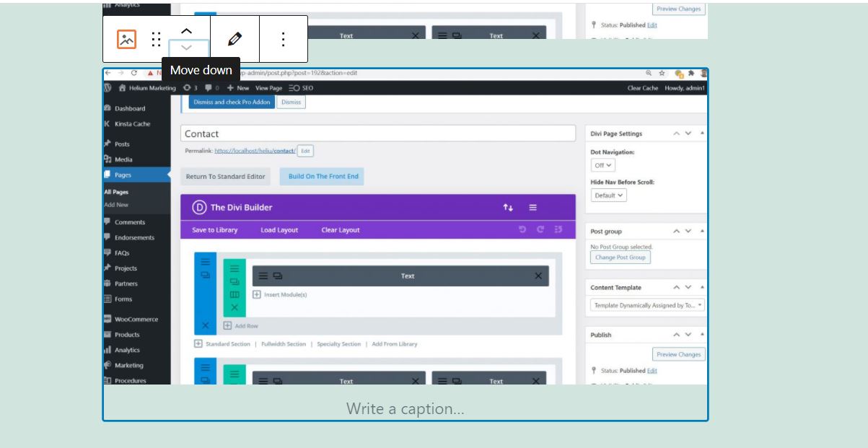Viewport: 868px width, 448px height.
Task: Click the browser bookmark star icon
Action: coord(661,73)
